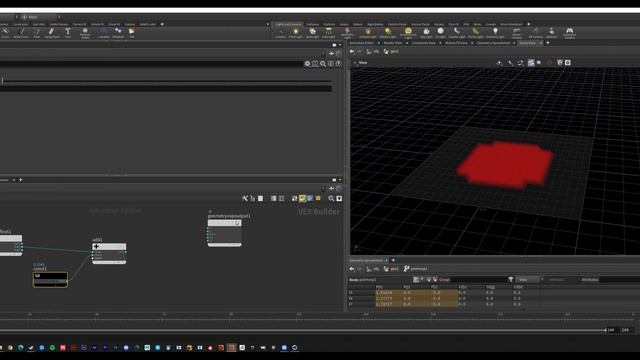Select the L-System shelf tool
Image resolution: width=640 pixels, height=360 pixels.
[103, 33]
